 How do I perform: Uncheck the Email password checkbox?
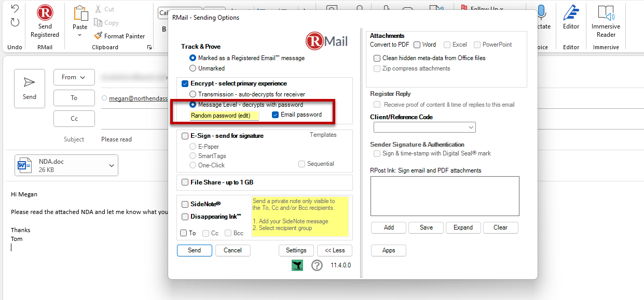coord(276,115)
